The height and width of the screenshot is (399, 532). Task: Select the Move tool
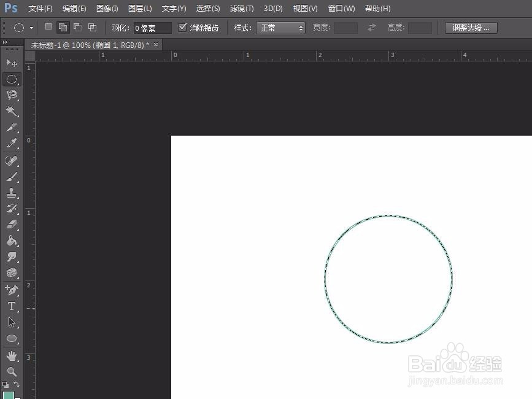click(12, 63)
